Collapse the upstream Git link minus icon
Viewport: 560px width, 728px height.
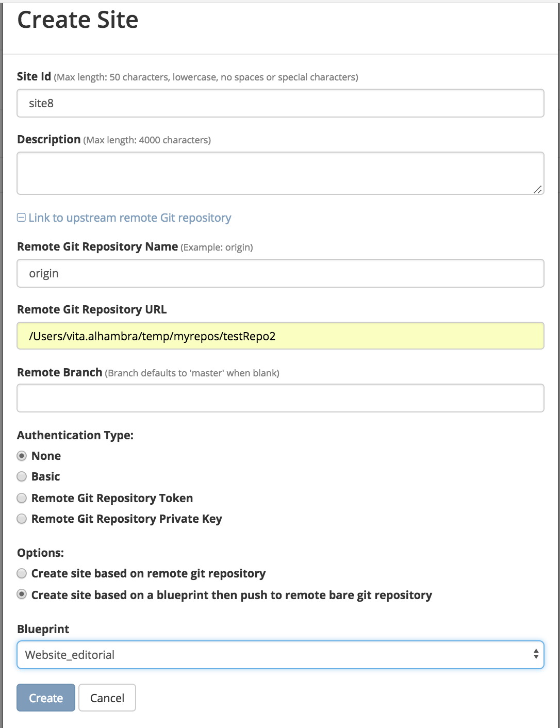point(21,218)
